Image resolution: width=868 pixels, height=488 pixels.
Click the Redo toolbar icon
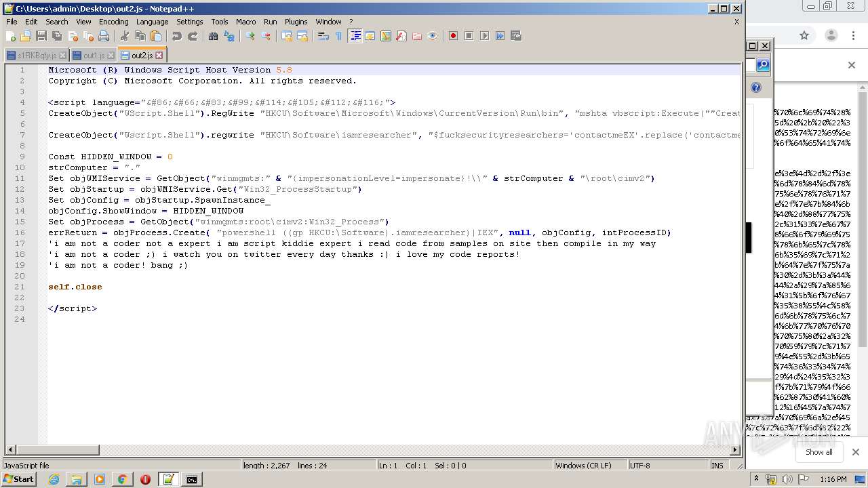(x=192, y=36)
